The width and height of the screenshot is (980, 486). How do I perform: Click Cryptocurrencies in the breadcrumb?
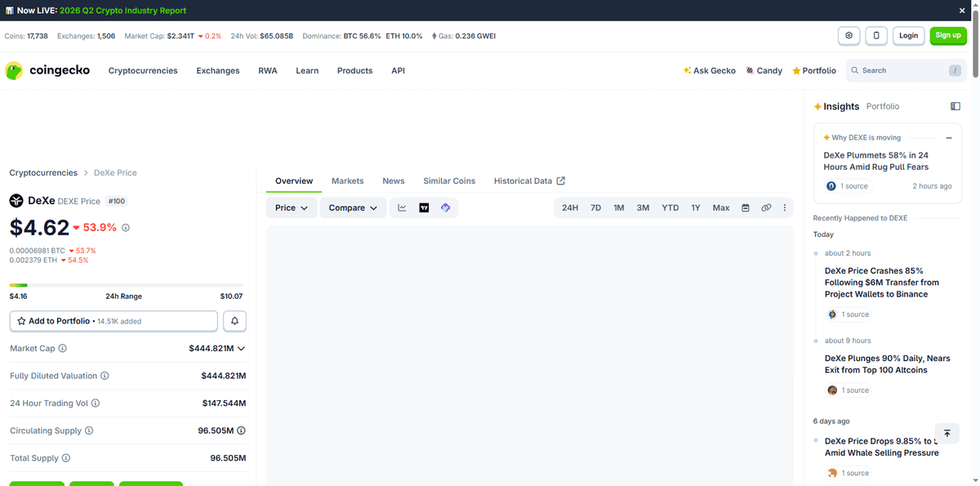(x=43, y=173)
